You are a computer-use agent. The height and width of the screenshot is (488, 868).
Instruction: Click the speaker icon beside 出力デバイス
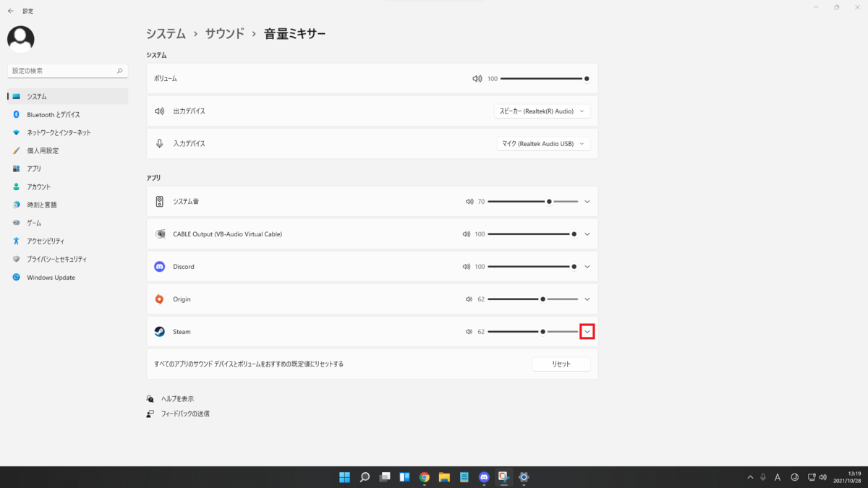tap(159, 111)
